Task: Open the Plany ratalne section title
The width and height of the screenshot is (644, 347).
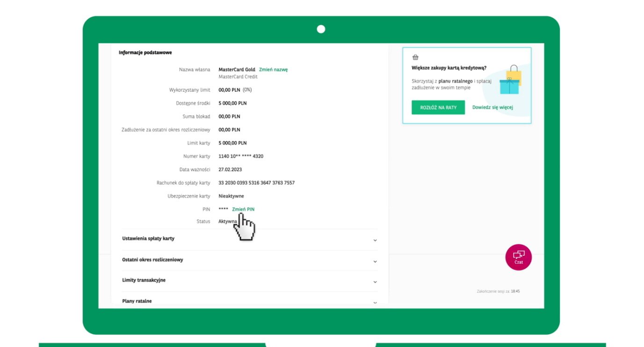Action: [137, 301]
